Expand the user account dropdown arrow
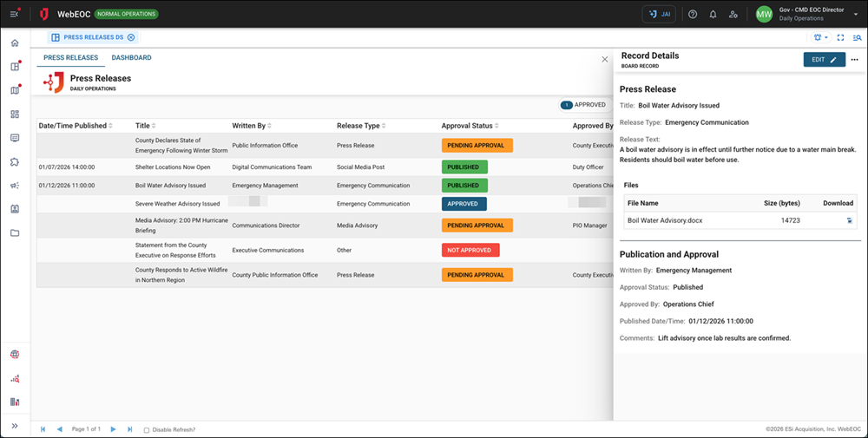Viewport: 868px width, 438px height. coord(855,15)
